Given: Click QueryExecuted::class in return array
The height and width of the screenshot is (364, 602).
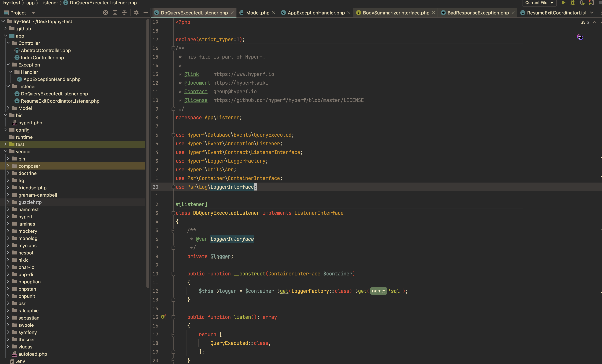Looking at the screenshot, I should point(239,343).
